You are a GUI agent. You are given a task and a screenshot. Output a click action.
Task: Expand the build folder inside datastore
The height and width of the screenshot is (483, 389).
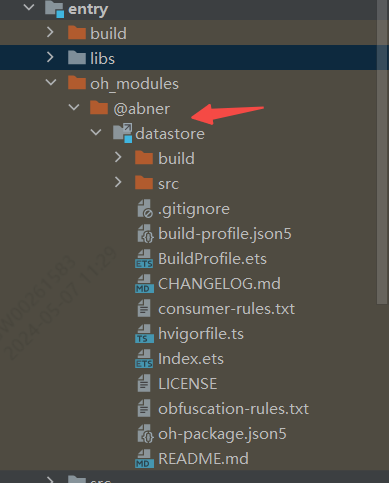(x=118, y=157)
